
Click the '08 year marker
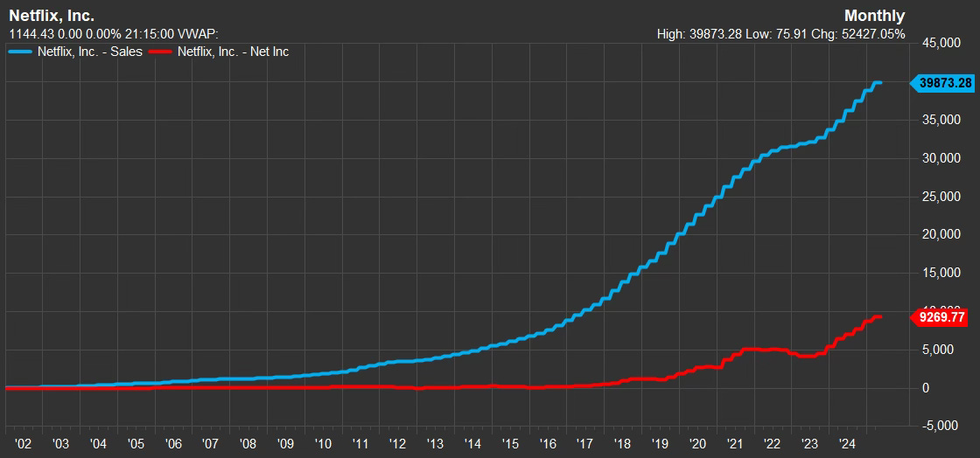[x=248, y=444]
